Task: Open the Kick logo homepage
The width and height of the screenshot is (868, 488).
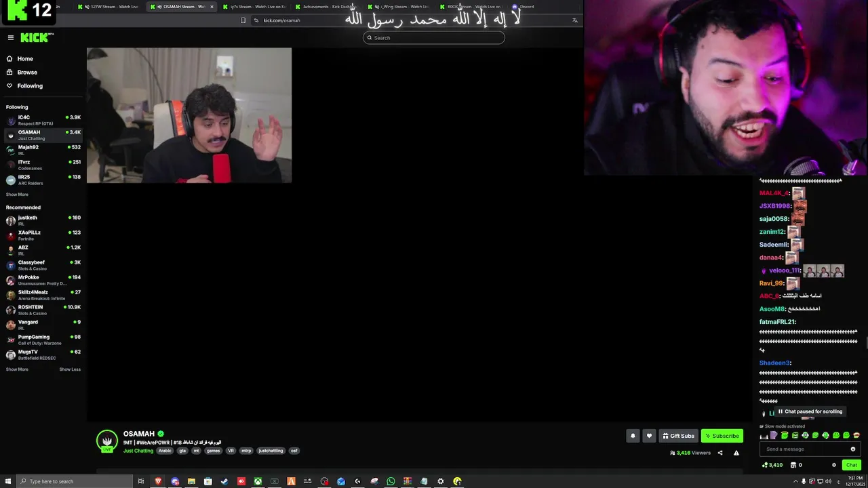Action: (37, 37)
